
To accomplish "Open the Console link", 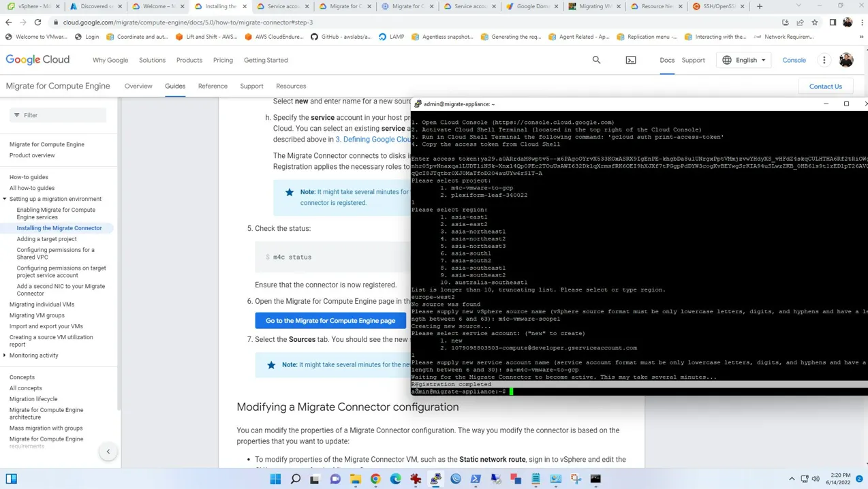I will click(x=794, y=60).
